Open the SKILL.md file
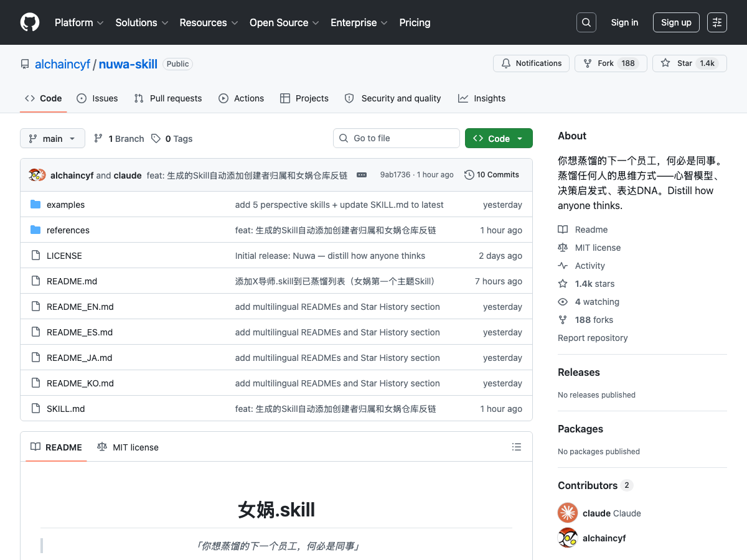747x560 pixels. [65, 409]
